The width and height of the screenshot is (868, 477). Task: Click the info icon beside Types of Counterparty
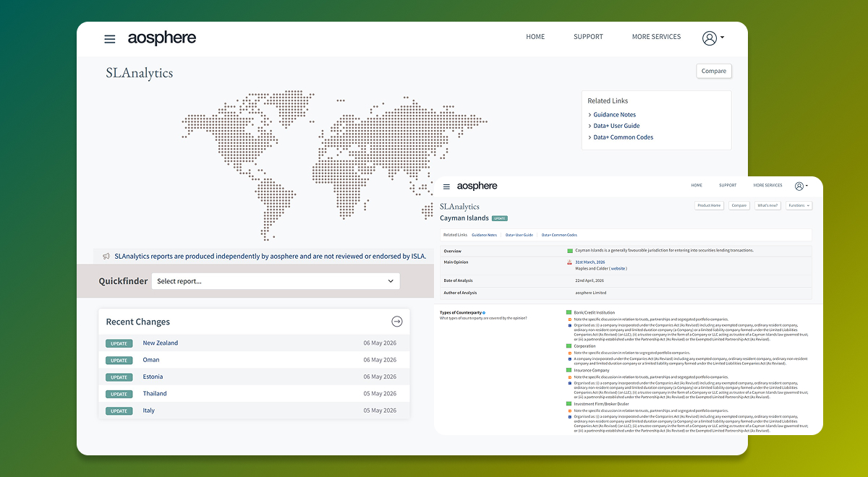(484, 312)
